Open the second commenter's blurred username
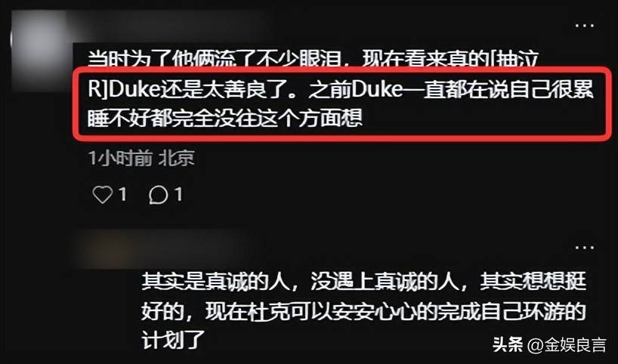The height and width of the screenshot is (364, 618). [158, 250]
